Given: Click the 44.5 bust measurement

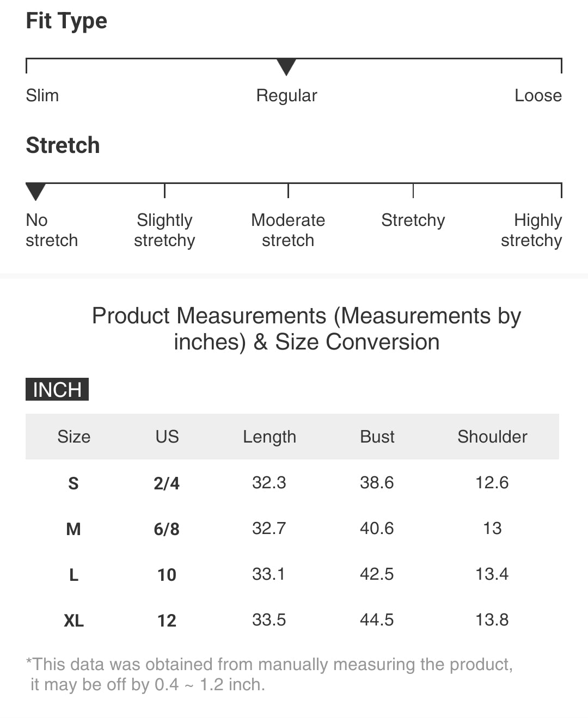Looking at the screenshot, I should click(x=377, y=619).
